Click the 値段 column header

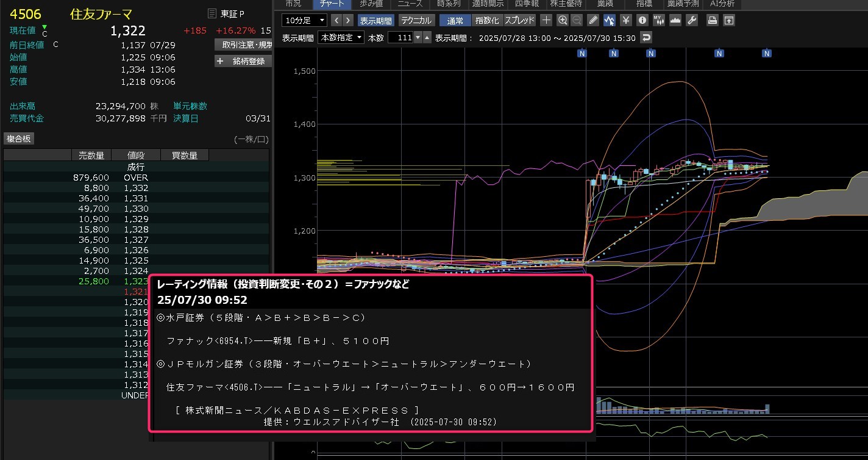pos(136,156)
